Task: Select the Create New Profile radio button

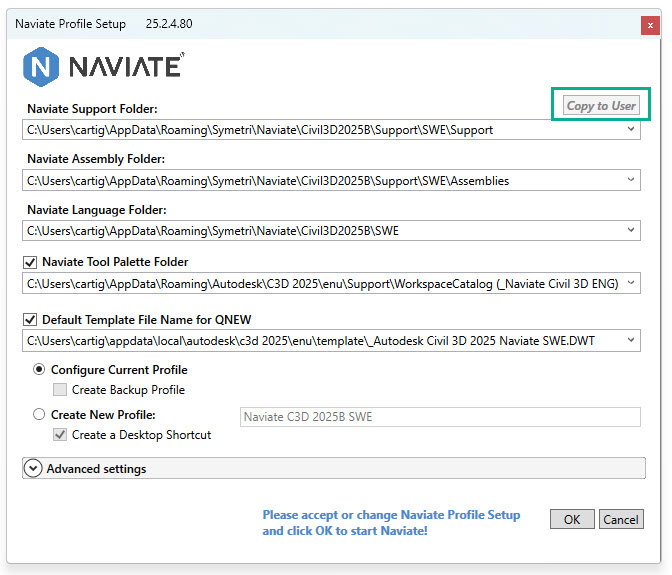Action: [39, 414]
